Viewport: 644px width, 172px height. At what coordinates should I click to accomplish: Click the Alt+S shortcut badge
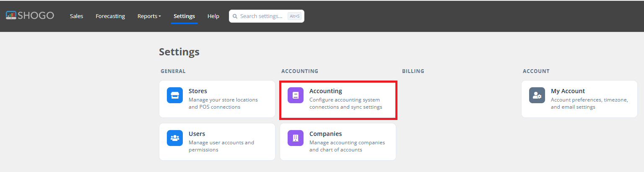pyautogui.click(x=294, y=16)
